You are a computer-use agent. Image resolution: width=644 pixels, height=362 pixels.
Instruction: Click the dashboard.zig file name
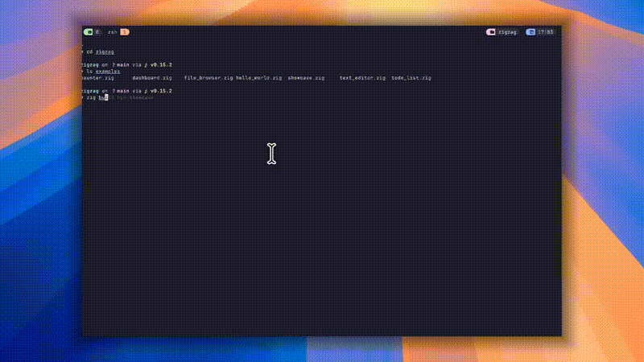tap(152, 78)
